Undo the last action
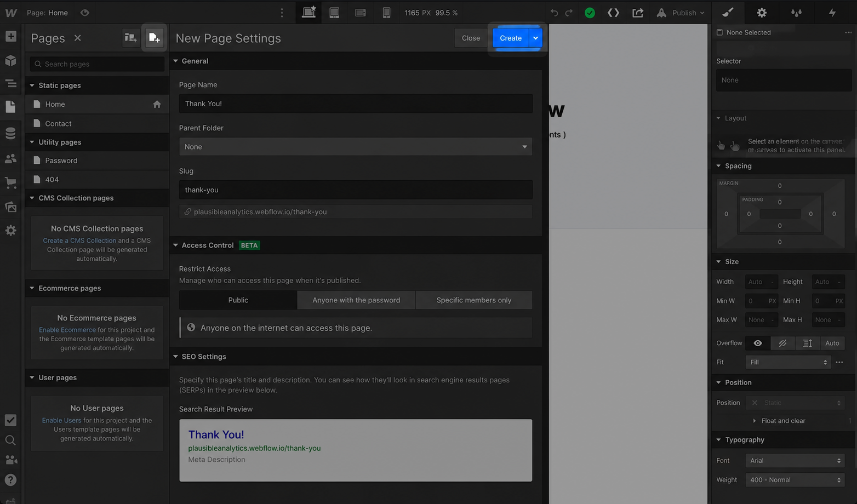This screenshot has height=504, width=857. coord(554,13)
